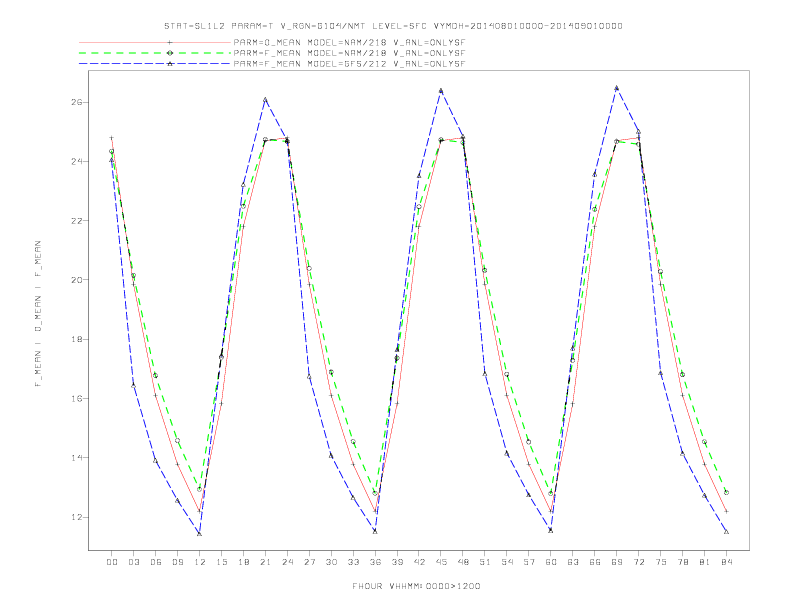Click blue GFS triangle peak at hour 45
The width and height of the screenshot is (792, 612).
(441, 91)
